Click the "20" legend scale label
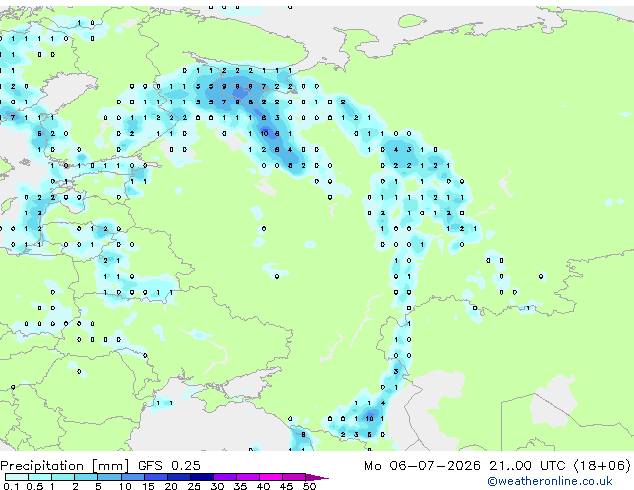Image resolution: width=634 pixels, height=490 pixels. pyautogui.click(x=171, y=486)
